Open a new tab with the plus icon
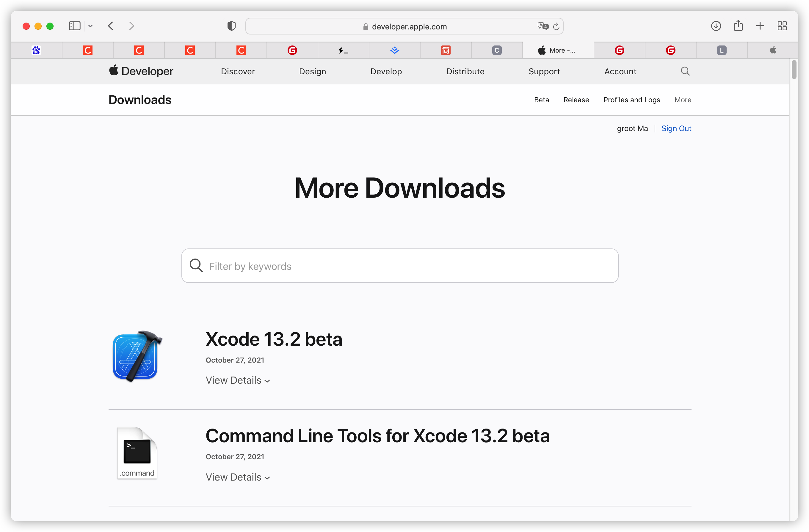Image resolution: width=809 pixels, height=532 pixels. pos(760,26)
